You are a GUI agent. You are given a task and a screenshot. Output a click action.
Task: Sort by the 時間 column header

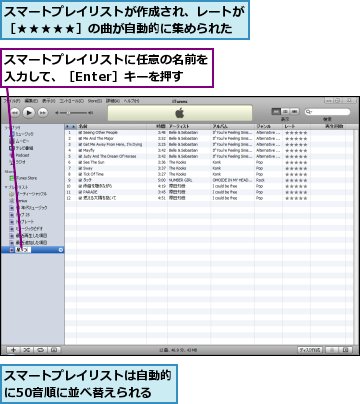coord(157,126)
